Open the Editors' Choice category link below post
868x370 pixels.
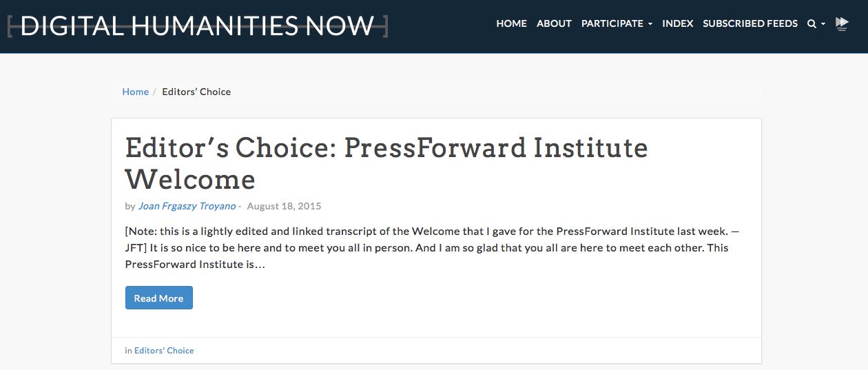click(x=164, y=351)
